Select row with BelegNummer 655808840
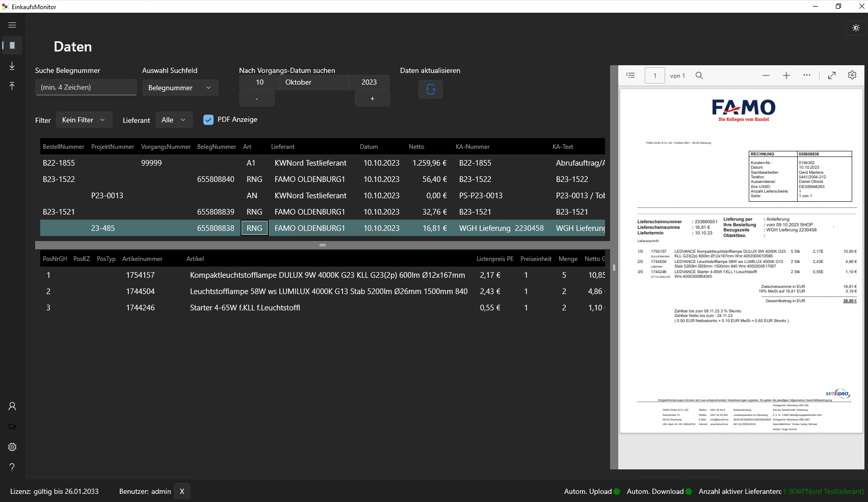 point(323,179)
